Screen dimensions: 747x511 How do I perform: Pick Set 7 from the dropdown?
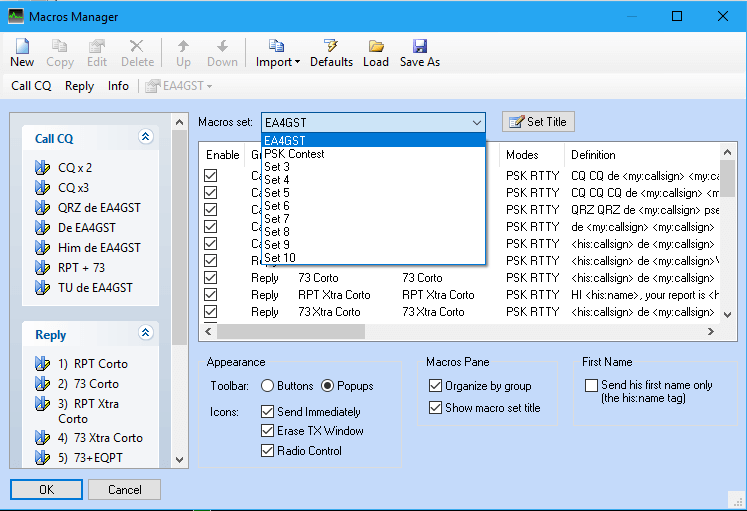click(x=374, y=219)
